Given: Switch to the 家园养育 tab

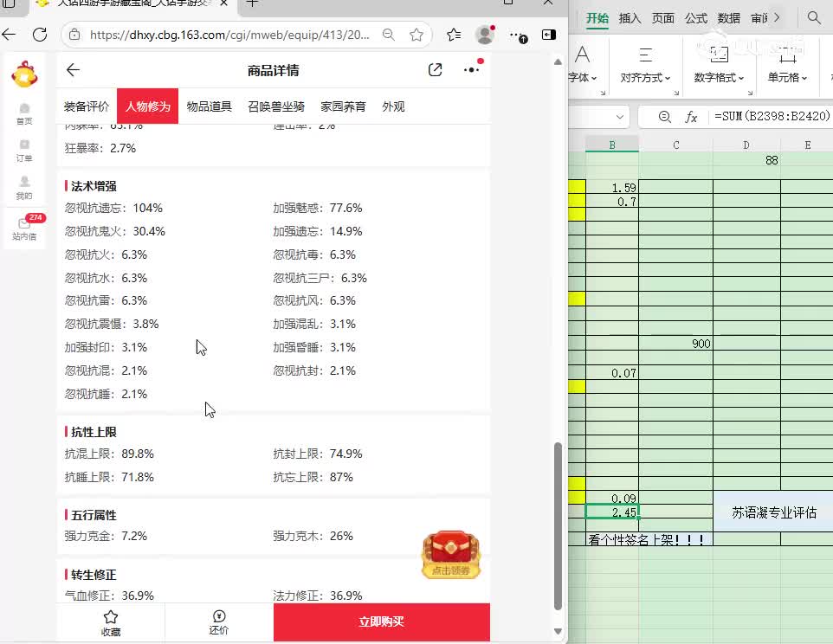Looking at the screenshot, I should pyautogui.click(x=343, y=106).
